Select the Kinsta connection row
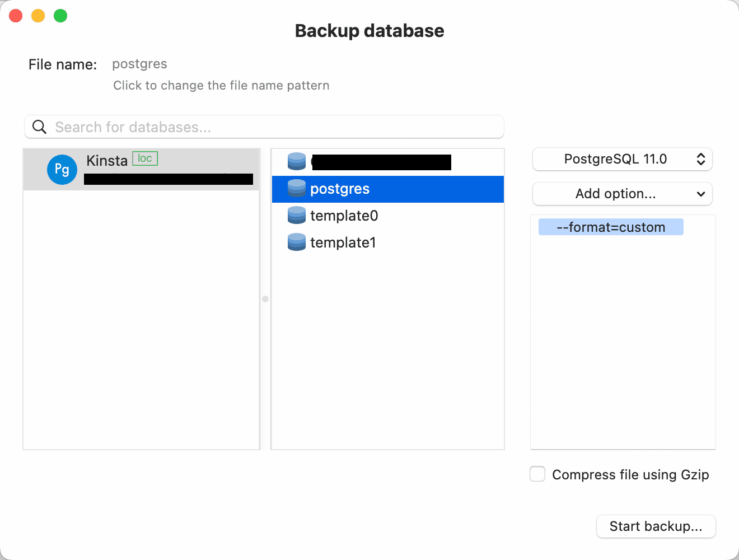 [x=140, y=169]
